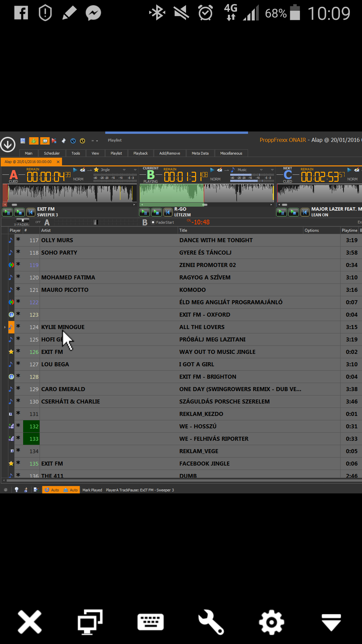The width and height of the screenshot is (362, 644).
Task: Toggle the first Auto button with refresh icon
Action: [x=52, y=490]
